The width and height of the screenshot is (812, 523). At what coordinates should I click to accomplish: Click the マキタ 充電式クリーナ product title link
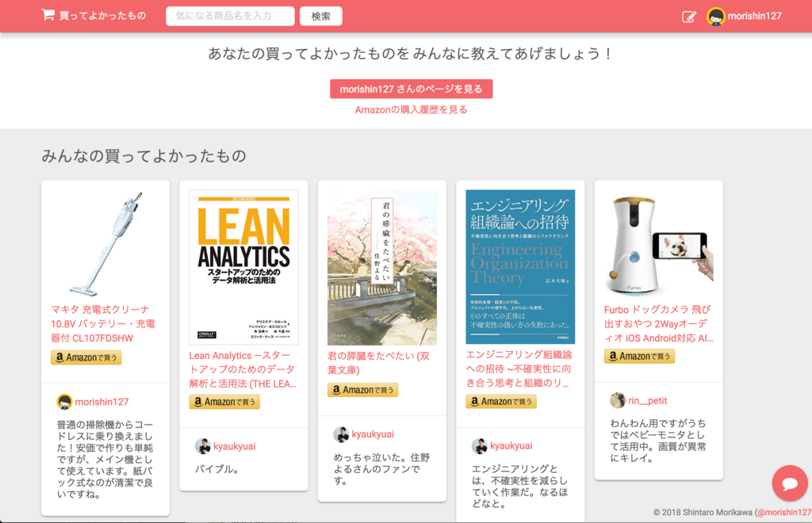pos(103,324)
